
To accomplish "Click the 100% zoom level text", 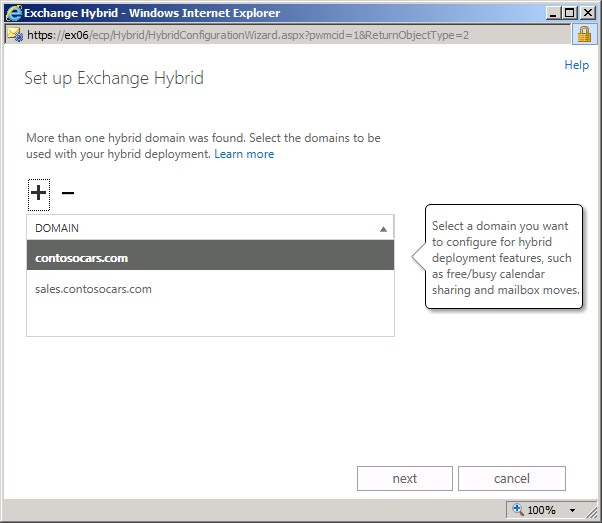I will [541, 510].
